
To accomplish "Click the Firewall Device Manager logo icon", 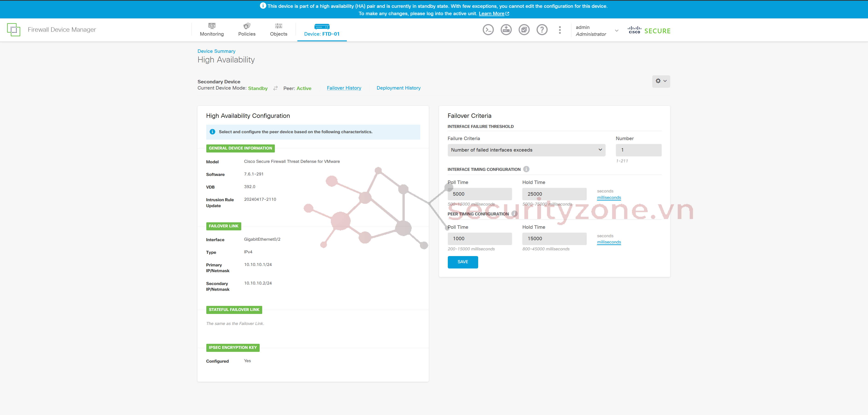I will (14, 30).
